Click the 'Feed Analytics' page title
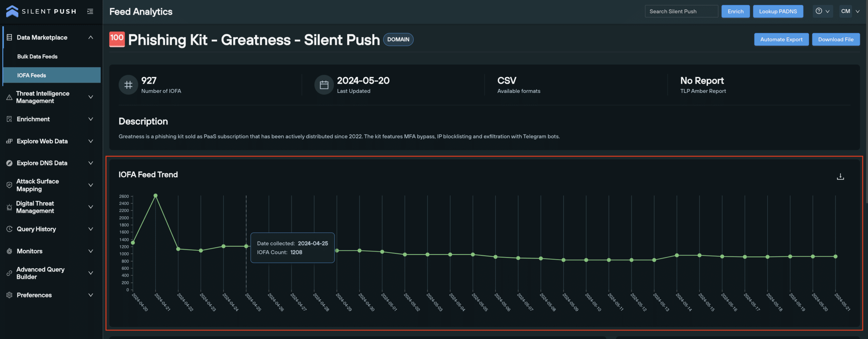The image size is (868, 339). tap(141, 12)
